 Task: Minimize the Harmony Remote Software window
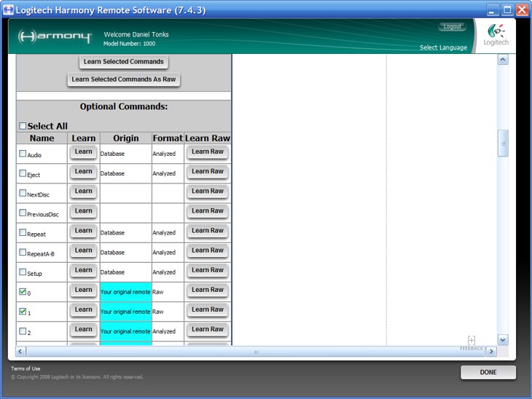tap(493, 10)
